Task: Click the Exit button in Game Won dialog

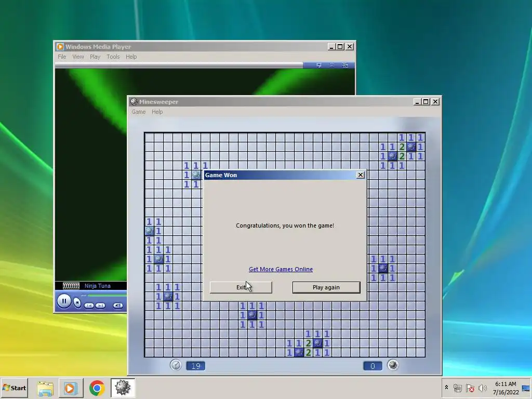Action: tap(241, 287)
